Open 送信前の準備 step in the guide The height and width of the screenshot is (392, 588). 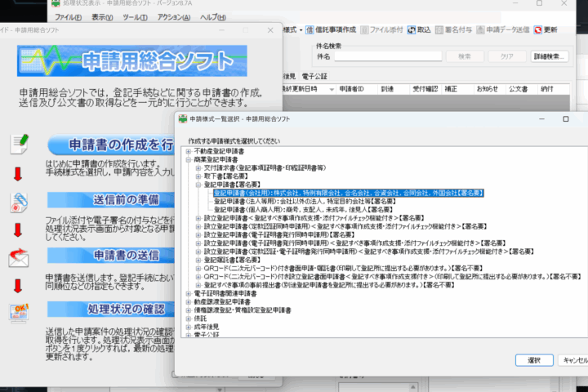111,200
